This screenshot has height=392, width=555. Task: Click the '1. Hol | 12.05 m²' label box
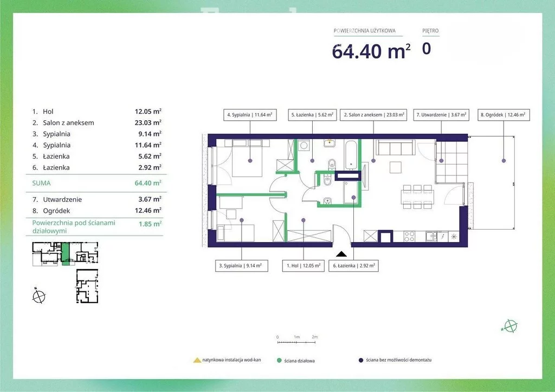click(303, 266)
